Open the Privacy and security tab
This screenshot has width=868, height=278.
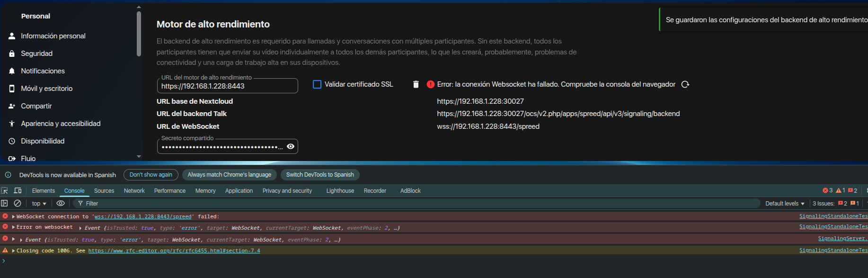point(287,191)
